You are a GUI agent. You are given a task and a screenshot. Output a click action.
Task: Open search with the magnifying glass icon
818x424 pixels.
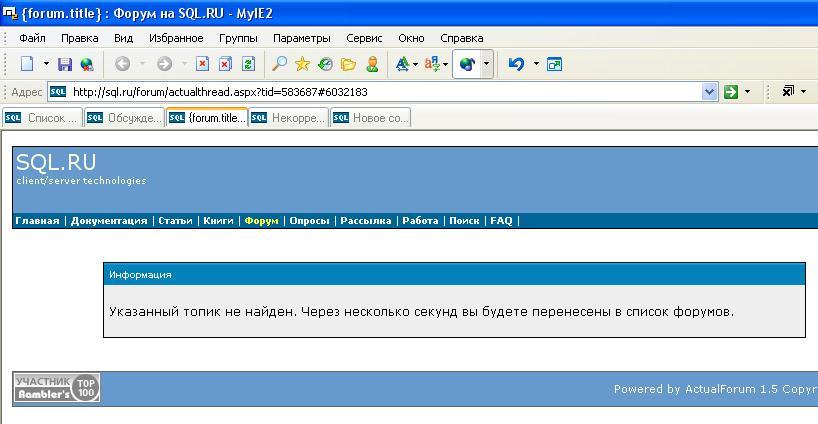(x=280, y=64)
